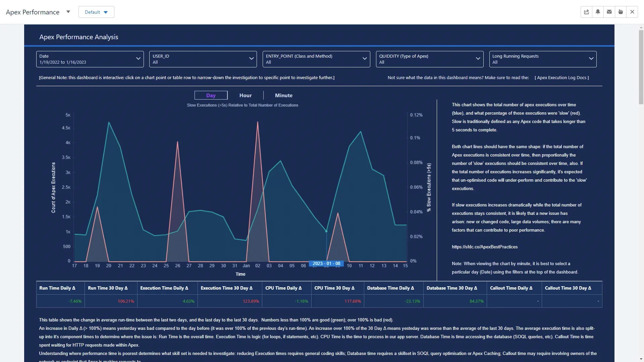Open the Apex Execution Log Docs link

pos(562,77)
